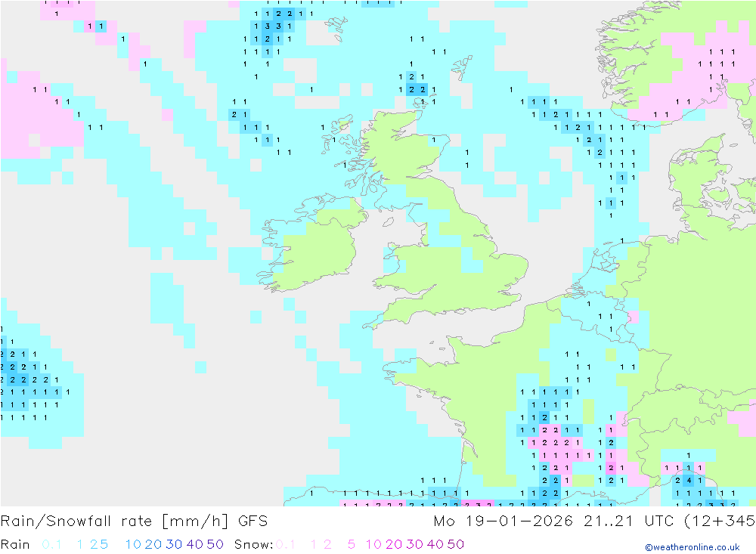The height and width of the screenshot is (554, 756).
Task: Select the Rain 20 legend value
Action: pyautogui.click(x=153, y=544)
